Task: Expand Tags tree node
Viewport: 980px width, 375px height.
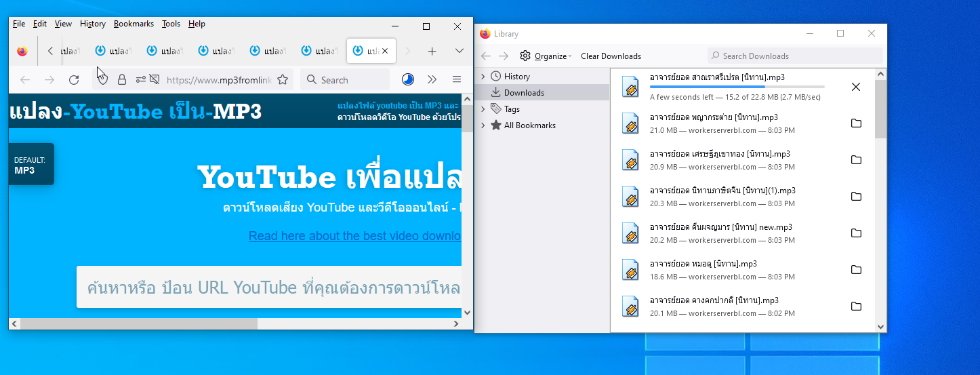Action: (483, 109)
